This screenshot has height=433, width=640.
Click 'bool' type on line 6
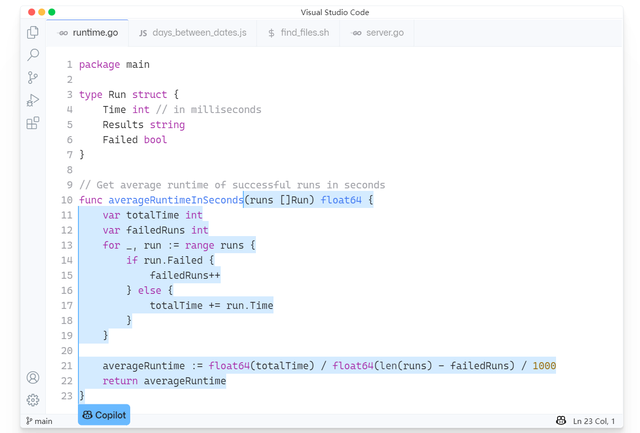click(155, 140)
